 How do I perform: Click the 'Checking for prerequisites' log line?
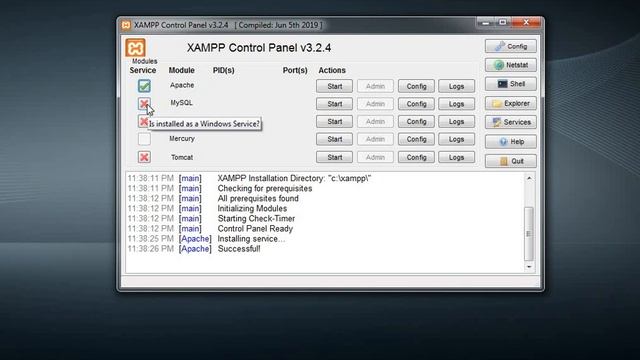264,189
